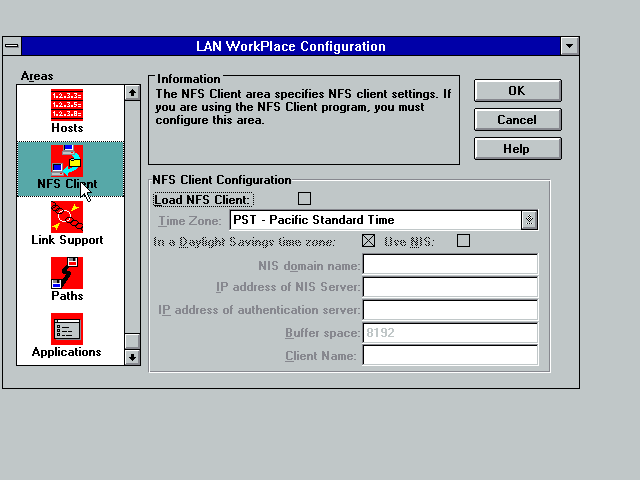This screenshot has width=640, height=480.
Task: Click the Areas list scrollbar thumb
Action: click(x=132, y=341)
